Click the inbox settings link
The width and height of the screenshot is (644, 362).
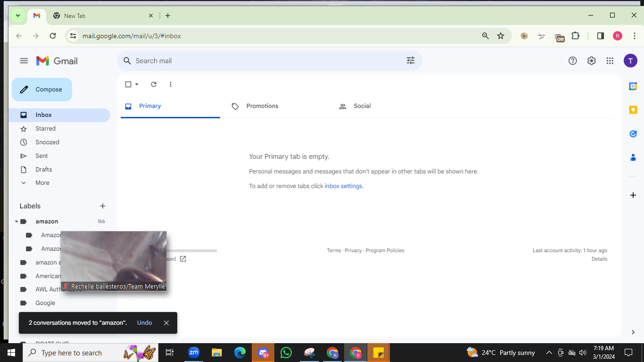click(x=343, y=186)
